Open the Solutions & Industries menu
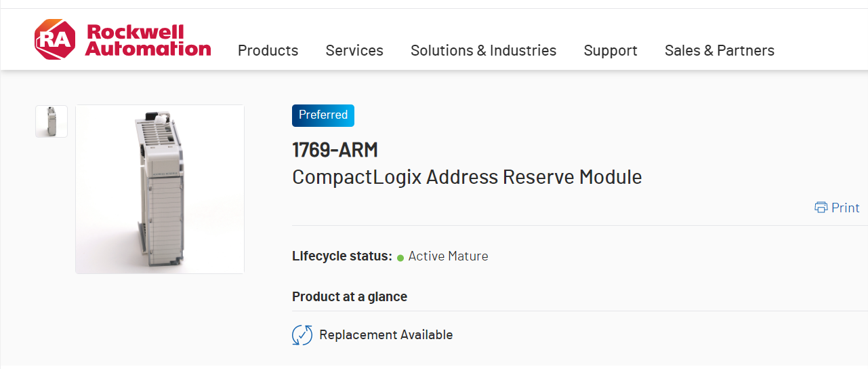Viewport: 868px width, 369px height. (x=483, y=50)
